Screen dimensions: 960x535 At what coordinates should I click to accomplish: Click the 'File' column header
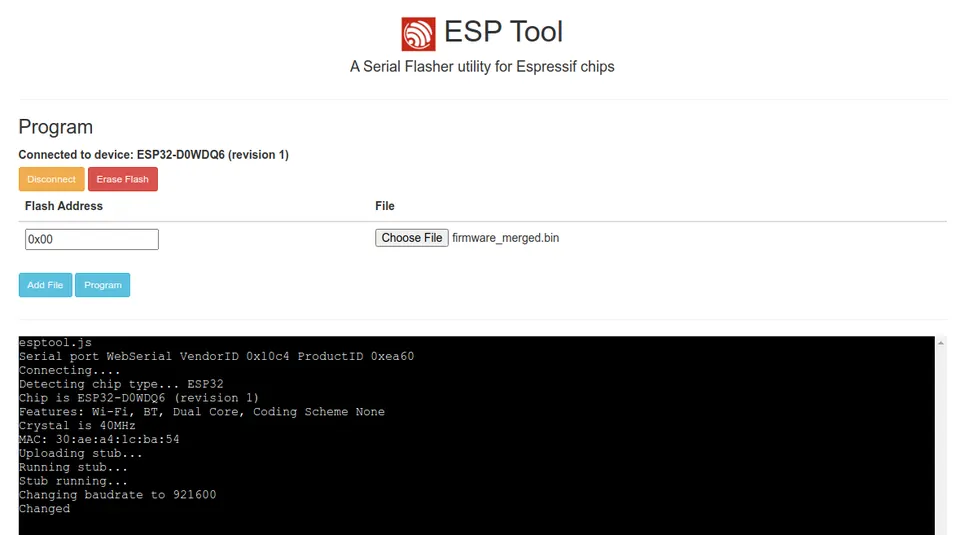pos(384,206)
